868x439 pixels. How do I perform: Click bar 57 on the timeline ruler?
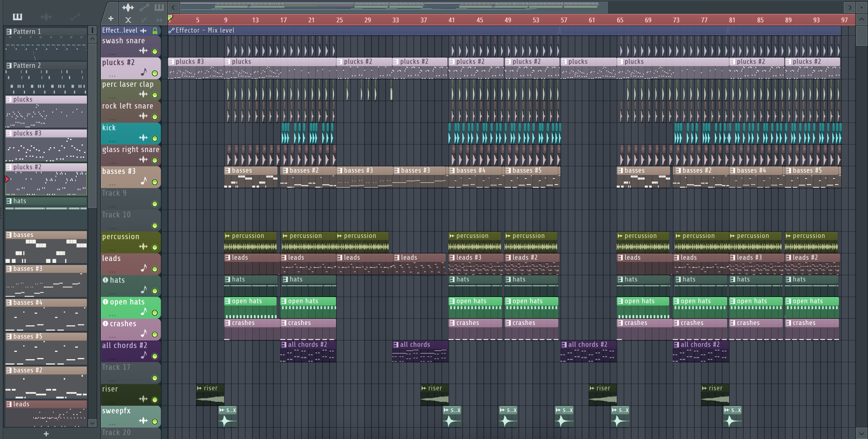[x=564, y=20]
